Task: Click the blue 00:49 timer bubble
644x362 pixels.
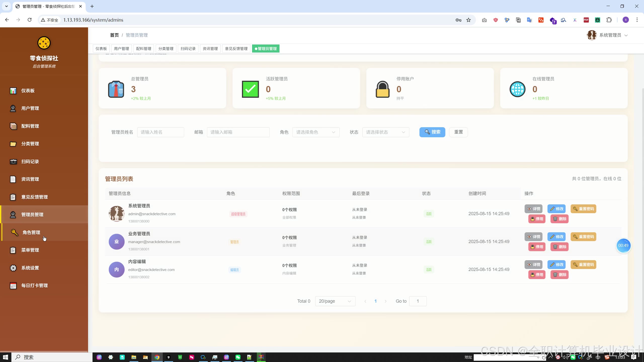Action: [x=623, y=246]
